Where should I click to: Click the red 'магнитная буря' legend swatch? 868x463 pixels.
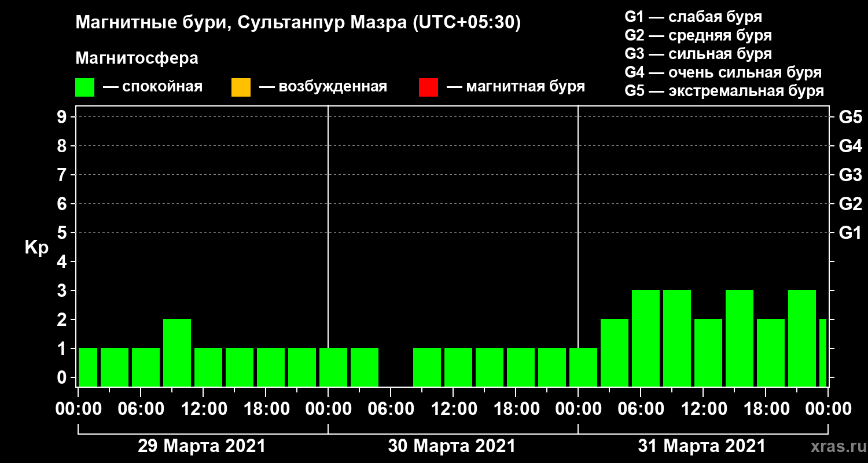(428, 87)
